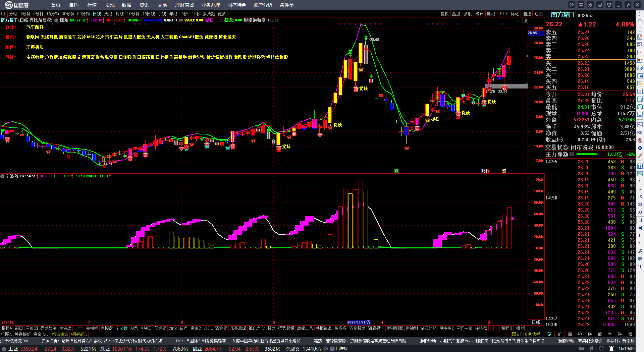The image size is (644, 352).
Task: Open the 模板 template dropdown
Action: (x=521, y=328)
